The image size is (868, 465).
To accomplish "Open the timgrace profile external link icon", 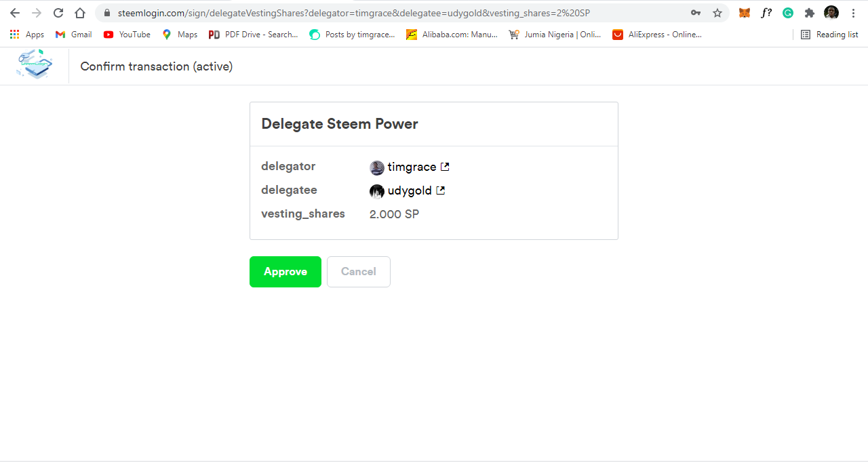I will click(x=445, y=167).
